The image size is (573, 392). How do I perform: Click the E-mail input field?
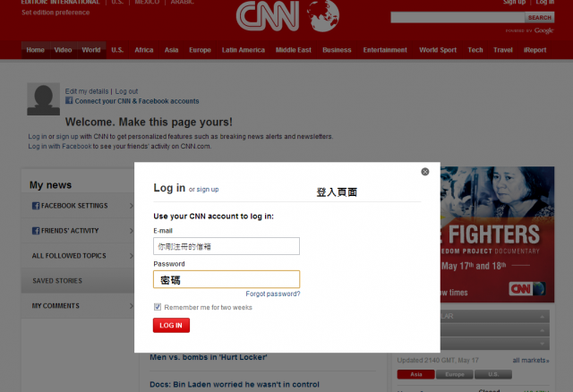point(227,246)
